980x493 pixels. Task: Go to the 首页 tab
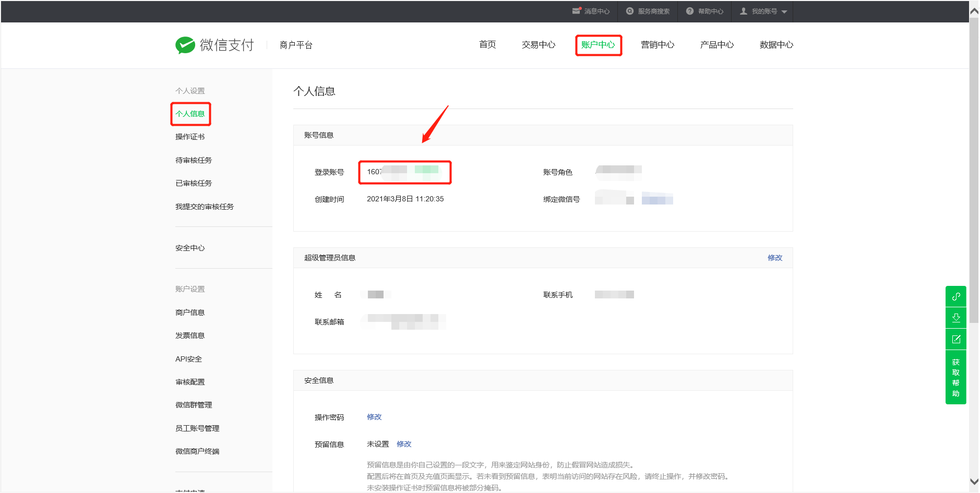487,45
